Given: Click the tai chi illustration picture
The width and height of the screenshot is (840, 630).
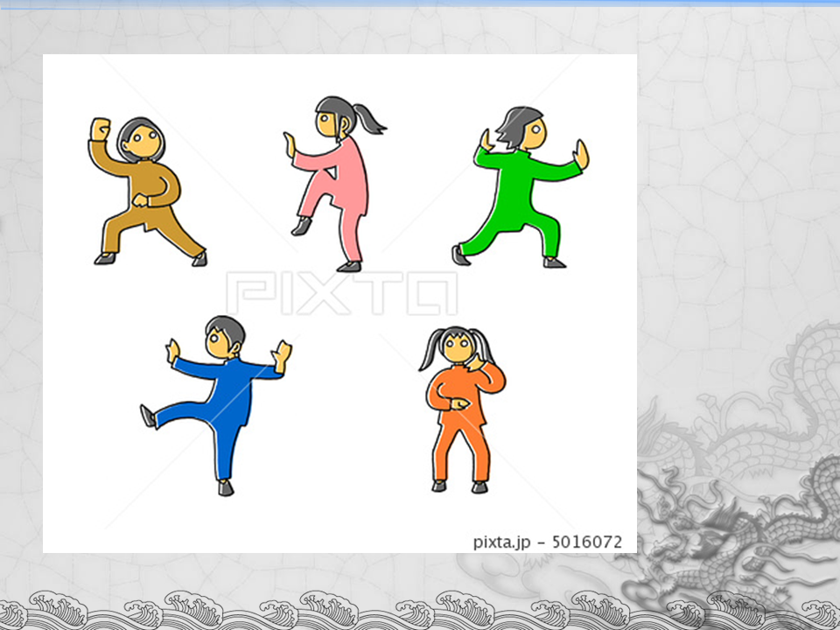Looking at the screenshot, I should [x=339, y=304].
